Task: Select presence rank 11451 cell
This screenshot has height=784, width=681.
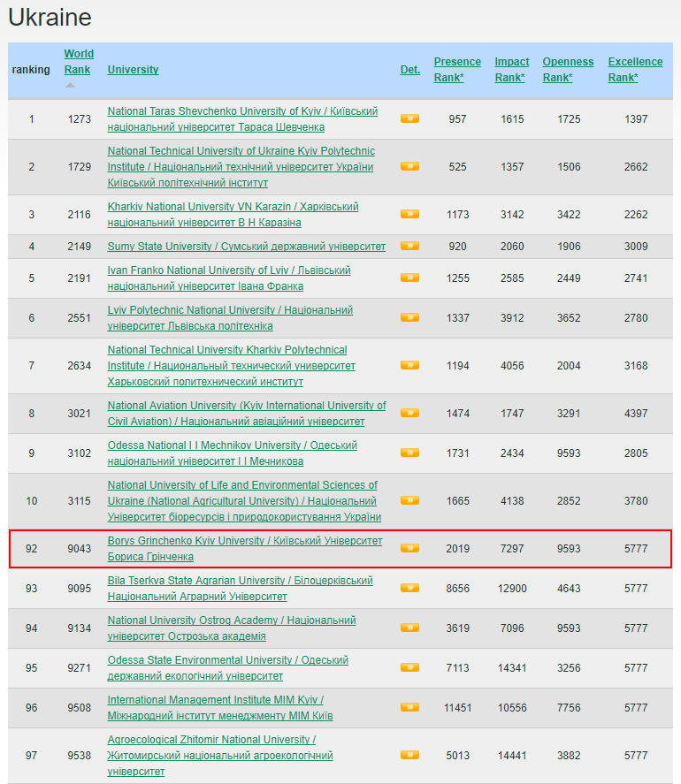Action: click(x=458, y=707)
